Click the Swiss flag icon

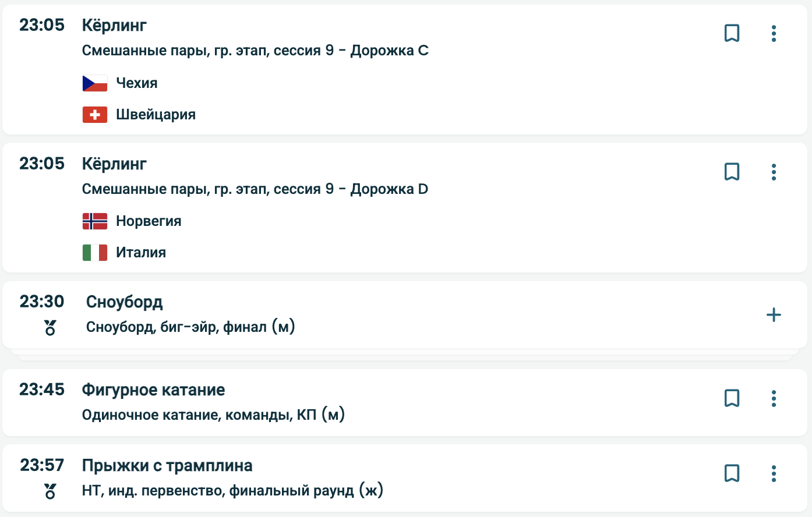coord(95,115)
